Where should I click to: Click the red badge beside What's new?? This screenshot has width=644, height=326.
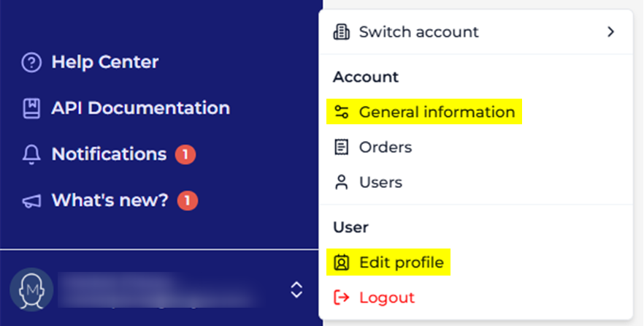coord(188,201)
